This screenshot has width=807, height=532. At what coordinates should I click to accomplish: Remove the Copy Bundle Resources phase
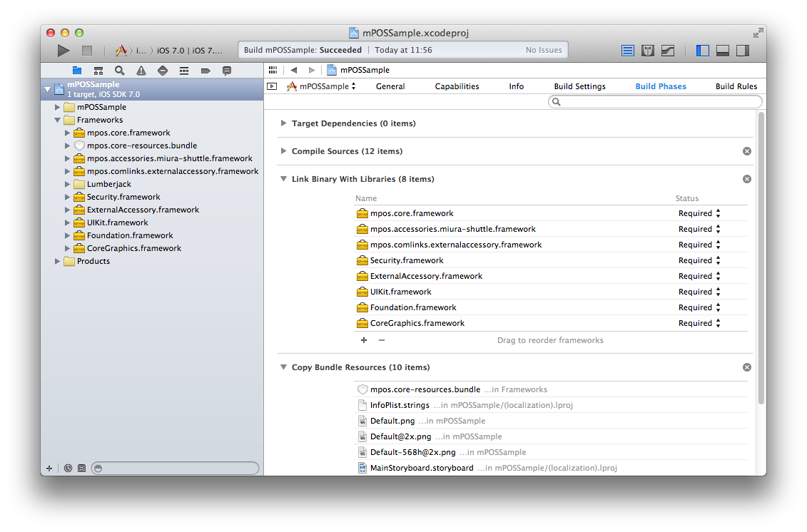coord(747,367)
